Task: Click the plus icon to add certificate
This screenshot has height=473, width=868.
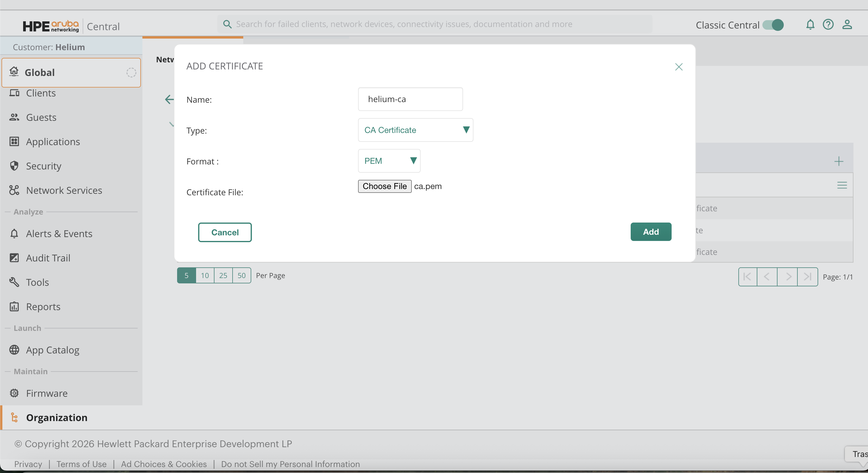Action: (839, 161)
